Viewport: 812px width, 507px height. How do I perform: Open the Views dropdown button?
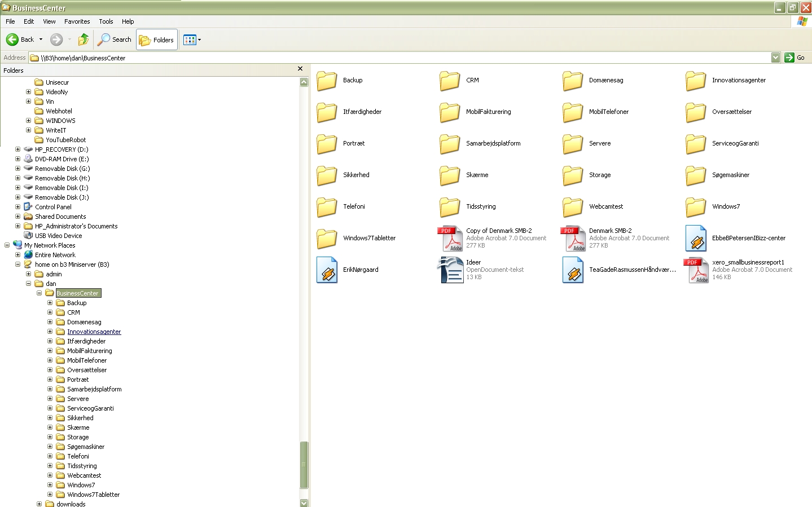pyautogui.click(x=192, y=39)
